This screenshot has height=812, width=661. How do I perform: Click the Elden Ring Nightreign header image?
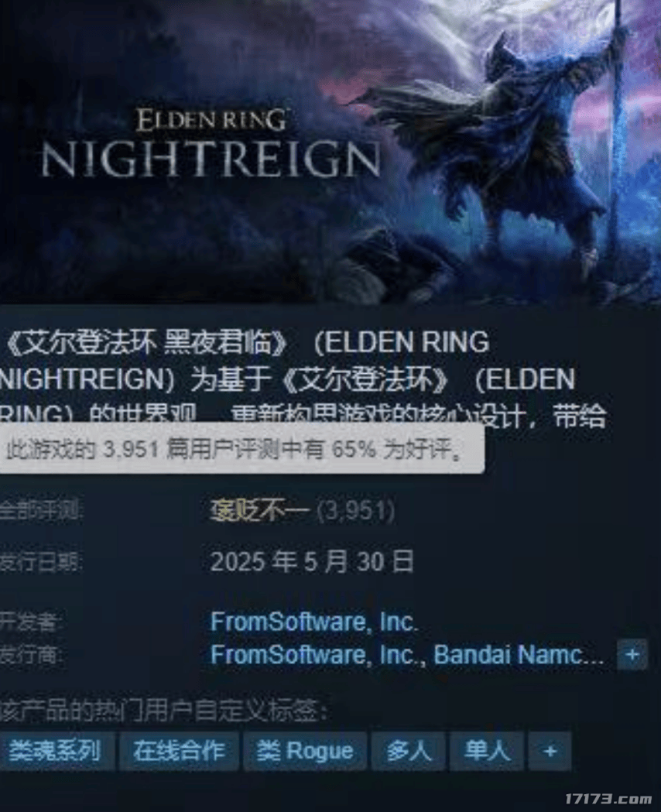(330, 152)
